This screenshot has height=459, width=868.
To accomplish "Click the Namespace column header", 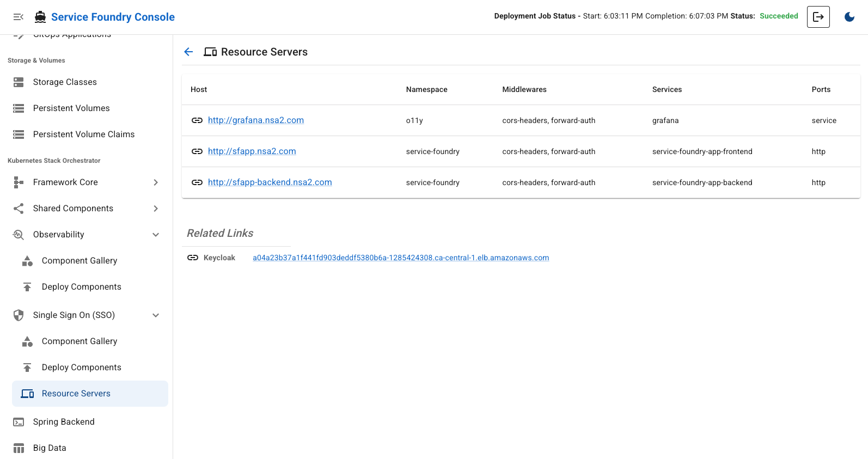I will (427, 89).
